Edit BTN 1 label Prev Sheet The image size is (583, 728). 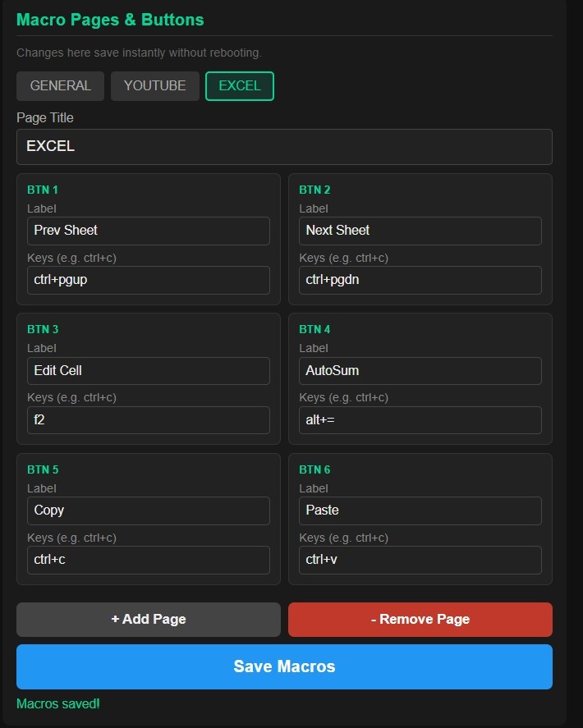[149, 231]
